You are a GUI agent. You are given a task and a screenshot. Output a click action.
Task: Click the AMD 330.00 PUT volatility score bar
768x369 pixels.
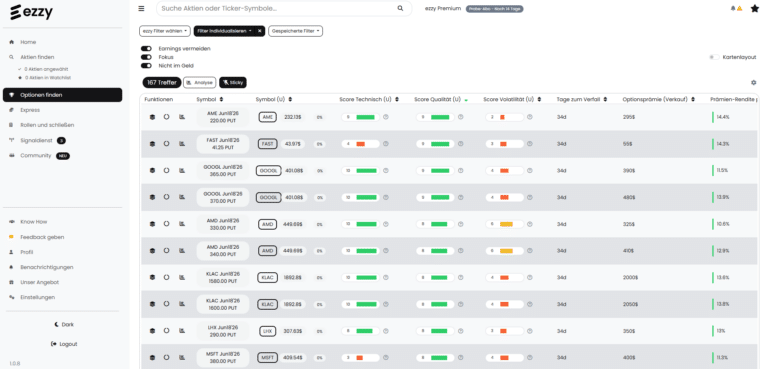[504, 224]
